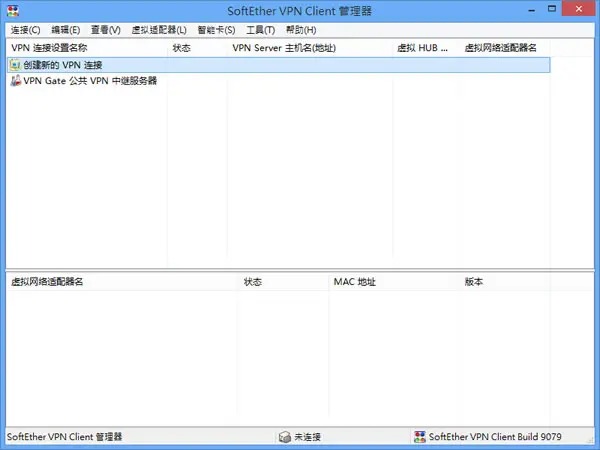Click the 未连接 status bar icon
The height and width of the screenshot is (450, 600).
[285, 437]
